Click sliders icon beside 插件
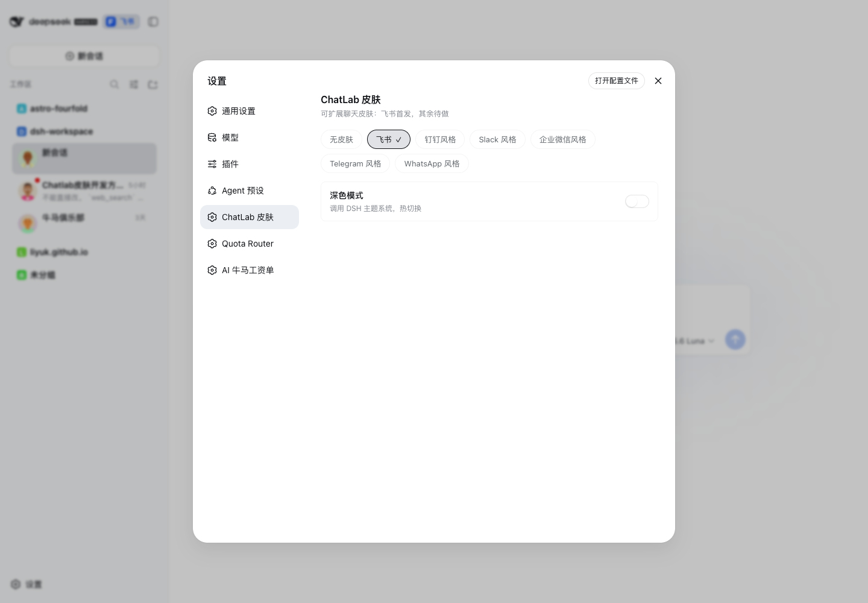Screen dimensions: 868x603 click(212, 164)
